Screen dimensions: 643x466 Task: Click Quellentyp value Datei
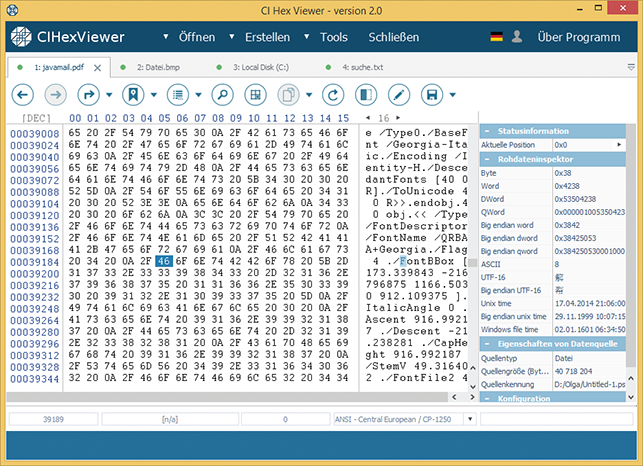point(564,358)
